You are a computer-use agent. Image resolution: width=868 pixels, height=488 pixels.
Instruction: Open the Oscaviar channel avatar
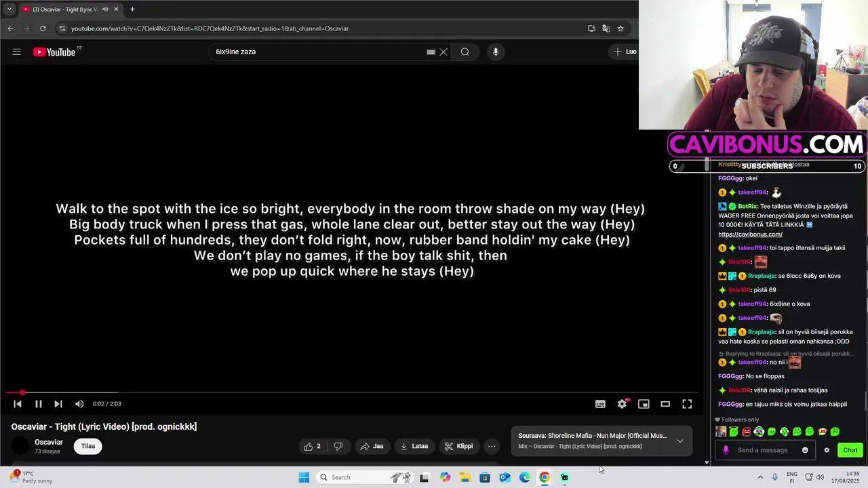(x=21, y=446)
